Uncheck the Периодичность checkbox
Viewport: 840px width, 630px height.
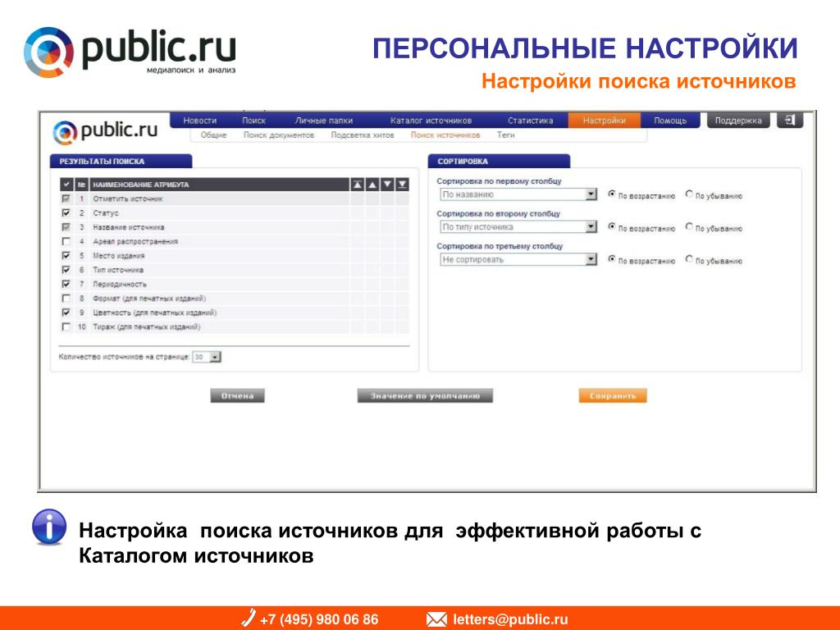(66, 284)
